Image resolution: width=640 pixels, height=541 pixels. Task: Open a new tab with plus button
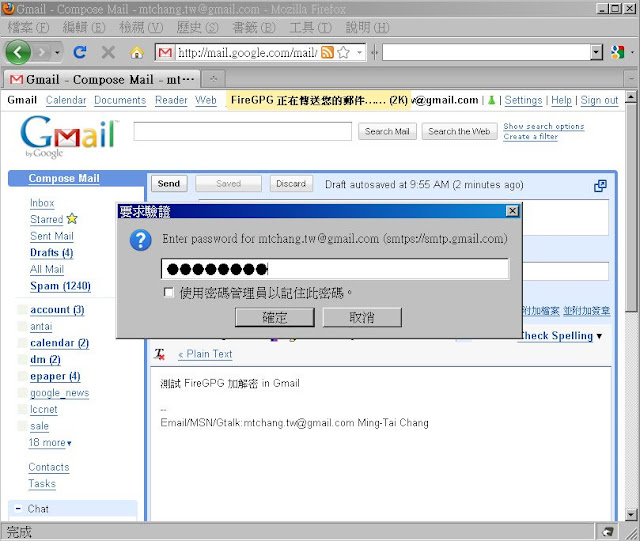213,79
